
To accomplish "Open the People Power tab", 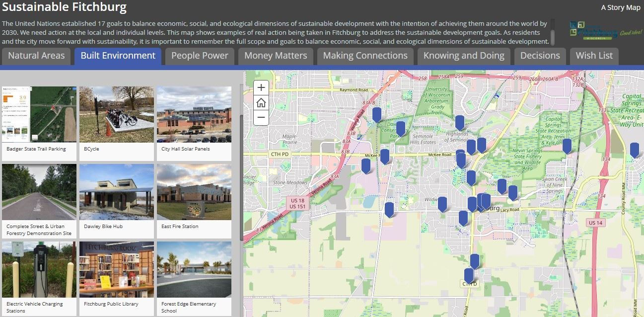I will (199, 56).
